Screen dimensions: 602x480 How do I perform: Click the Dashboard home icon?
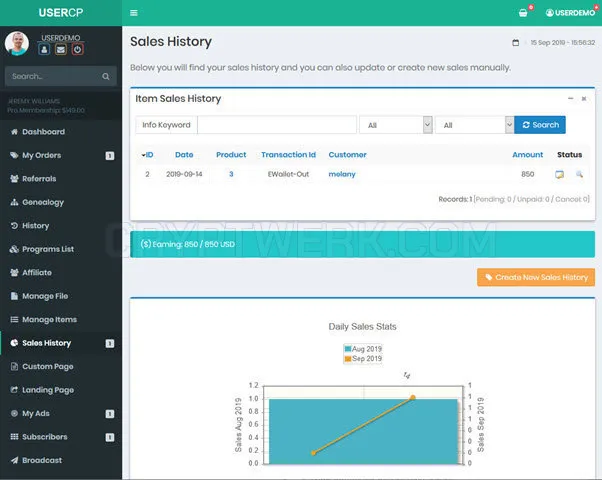click(14, 132)
